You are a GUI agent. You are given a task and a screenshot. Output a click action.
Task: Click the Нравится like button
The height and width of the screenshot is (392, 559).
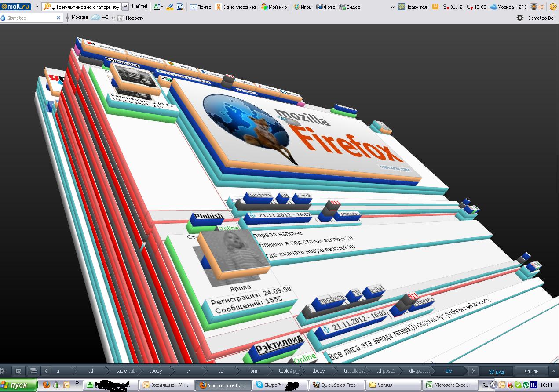413,7
